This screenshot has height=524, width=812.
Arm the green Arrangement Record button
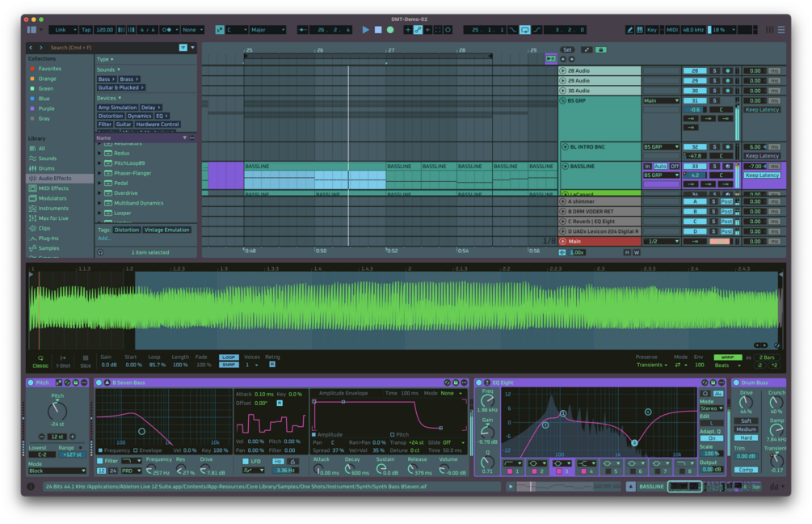click(390, 30)
